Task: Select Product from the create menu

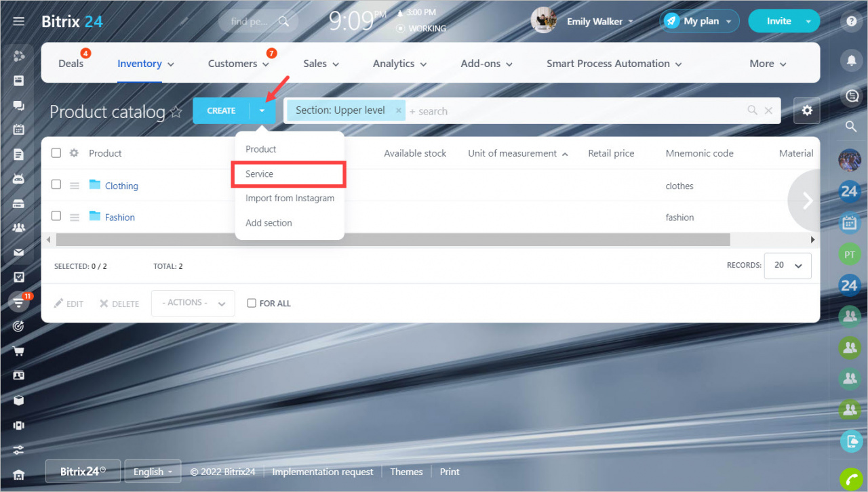Action: pyautogui.click(x=290, y=149)
